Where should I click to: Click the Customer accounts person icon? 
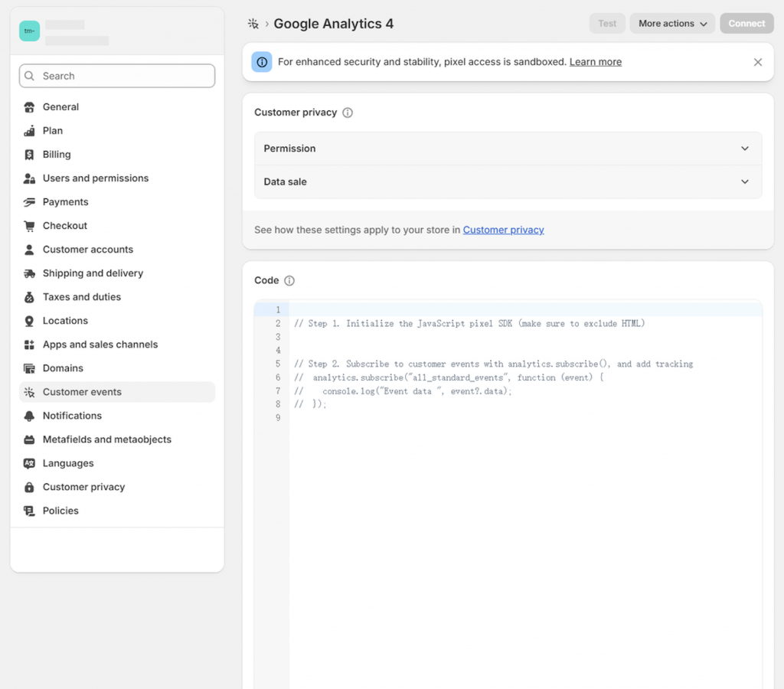coord(30,250)
